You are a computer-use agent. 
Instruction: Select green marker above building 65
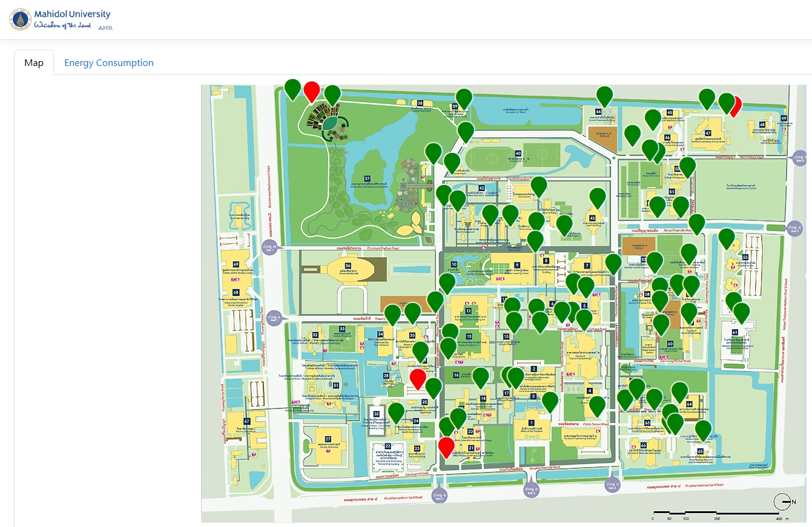click(x=703, y=429)
